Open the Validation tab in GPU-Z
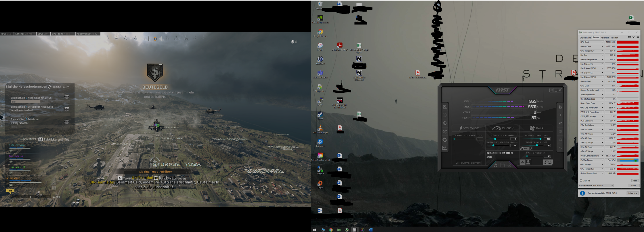The height and width of the screenshot is (232, 644). pyautogui.click(x=614, y=38)
